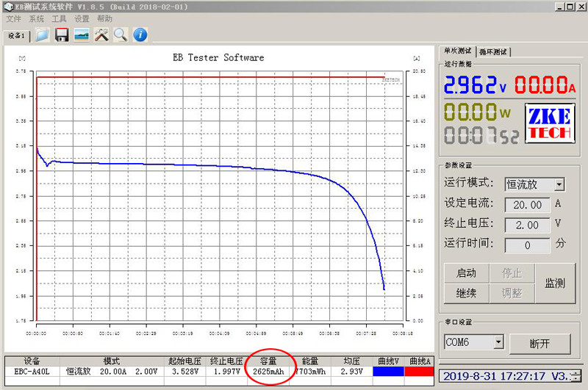Open the 设置 menu
The width and height of the screenshot is (588, 390).
[x=82, y=19]
